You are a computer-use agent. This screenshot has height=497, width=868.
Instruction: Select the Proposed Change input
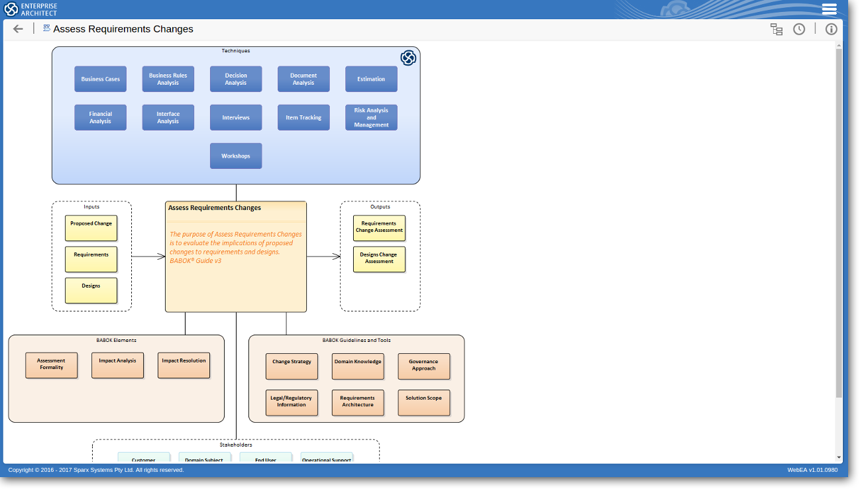click(x=91, y=228)
